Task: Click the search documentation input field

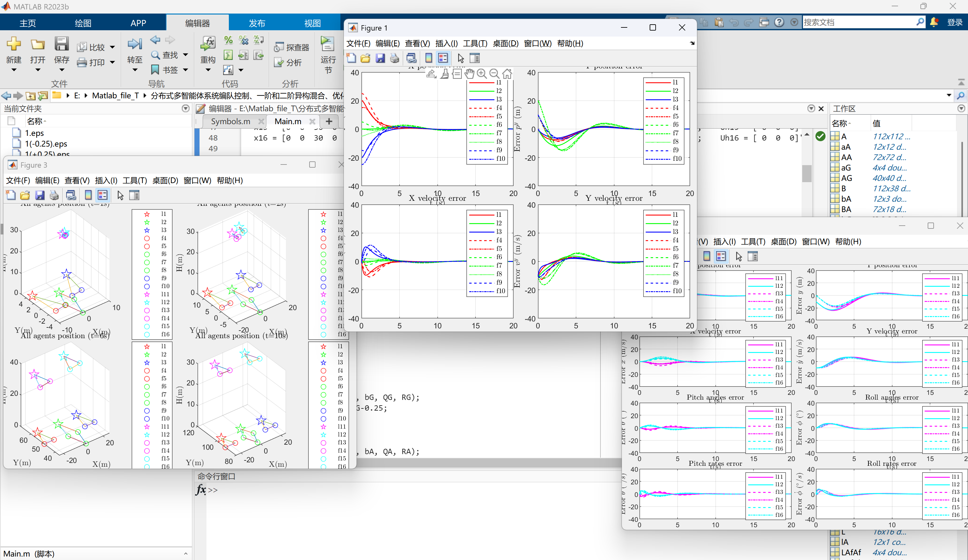Action: [857, 22]
